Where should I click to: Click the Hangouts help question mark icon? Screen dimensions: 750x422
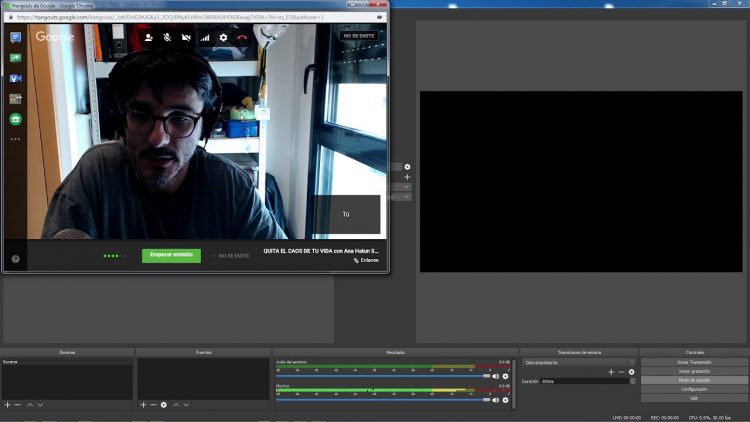tap(15, 259)
